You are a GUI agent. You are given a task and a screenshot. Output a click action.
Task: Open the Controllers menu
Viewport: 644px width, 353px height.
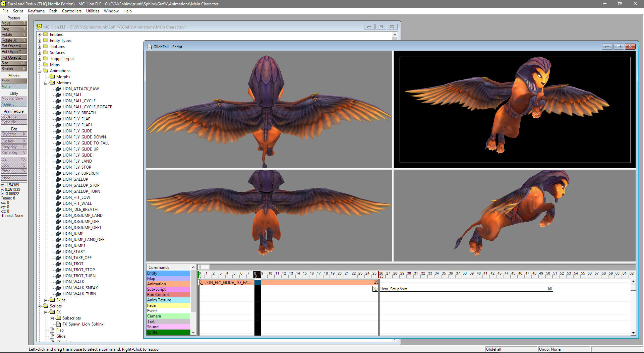(71, 11)
